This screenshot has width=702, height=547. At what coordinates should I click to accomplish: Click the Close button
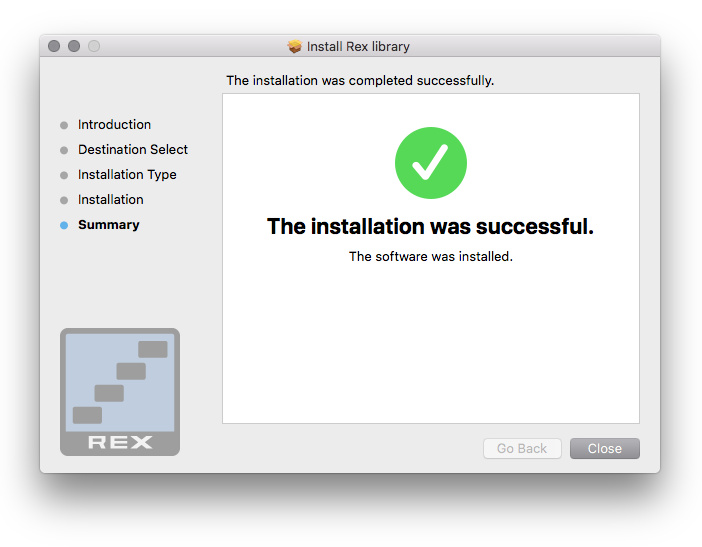[x=604, y=448]
